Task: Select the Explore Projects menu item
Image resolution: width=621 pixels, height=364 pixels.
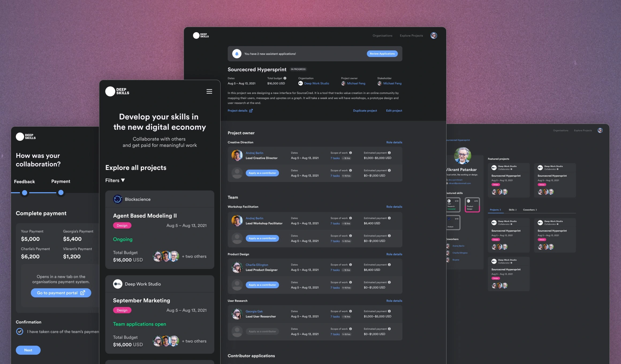Action: (x=411, y=35)
